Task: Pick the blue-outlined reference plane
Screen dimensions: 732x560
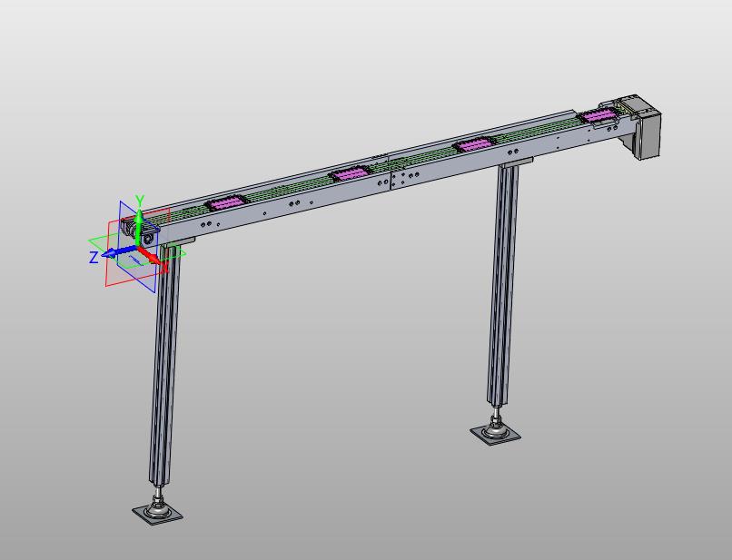Action: [137, 246]
